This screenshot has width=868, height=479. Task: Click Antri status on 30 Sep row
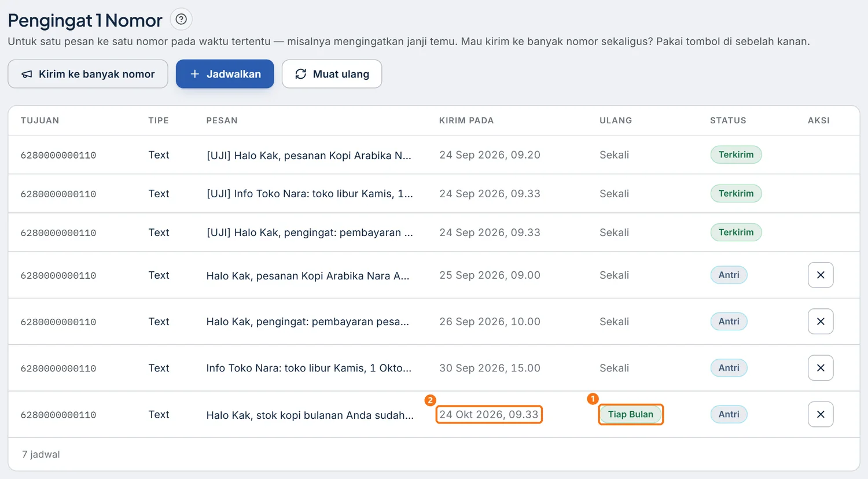point(729,367)
